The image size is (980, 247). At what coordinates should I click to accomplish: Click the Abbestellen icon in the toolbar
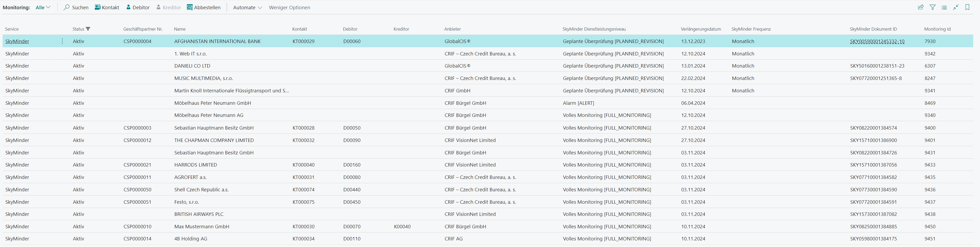[190, 7]
